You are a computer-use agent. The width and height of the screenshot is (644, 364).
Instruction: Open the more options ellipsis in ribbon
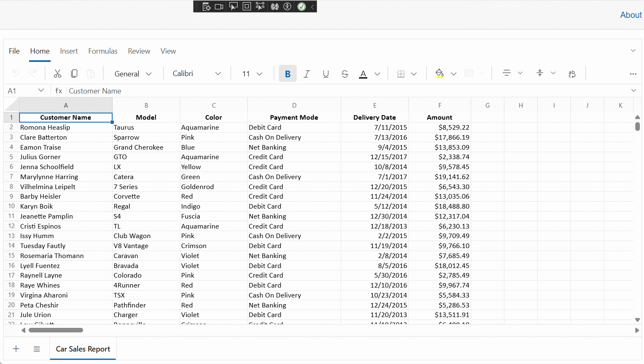[633, 74]
